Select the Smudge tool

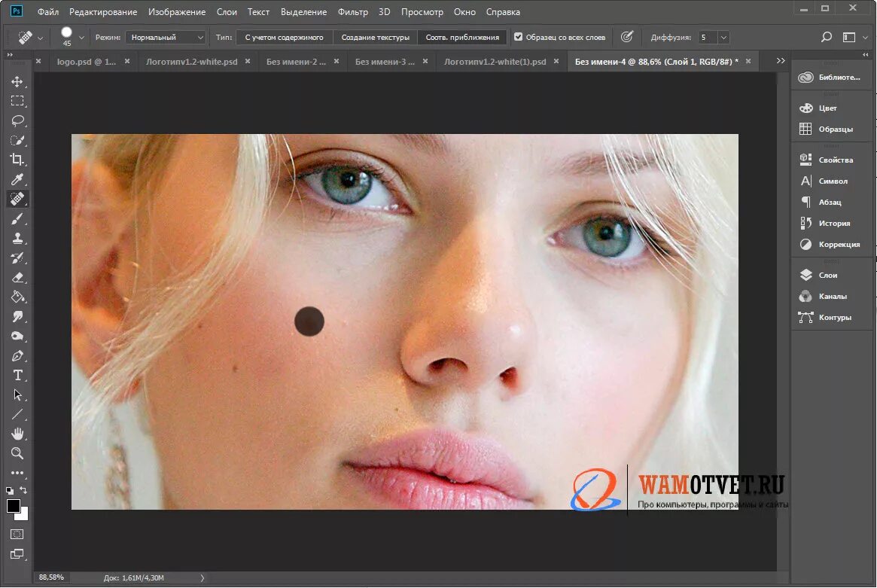(x=17, y=317)
